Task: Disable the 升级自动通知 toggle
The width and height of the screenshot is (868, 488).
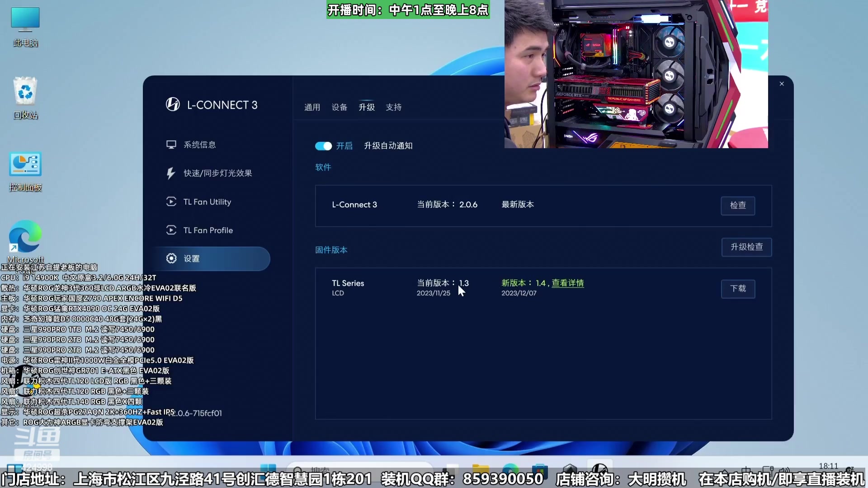Action: [x=323, y=145]
